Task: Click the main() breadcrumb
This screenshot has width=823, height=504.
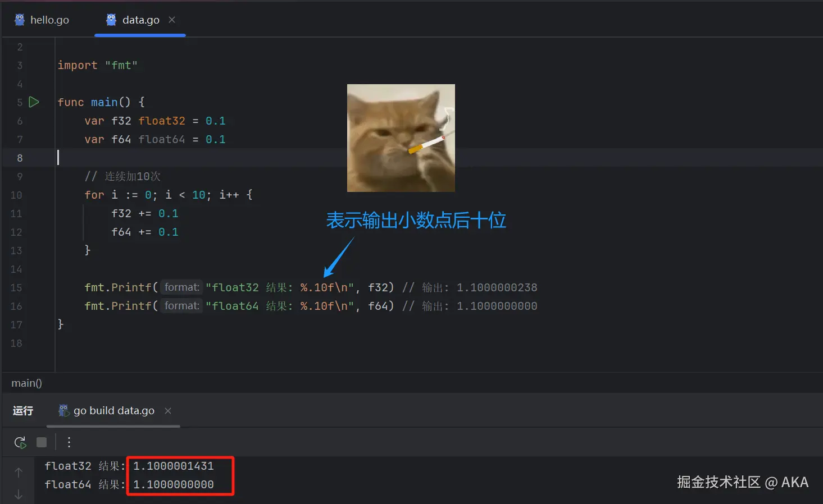Action: pos(26,383)
